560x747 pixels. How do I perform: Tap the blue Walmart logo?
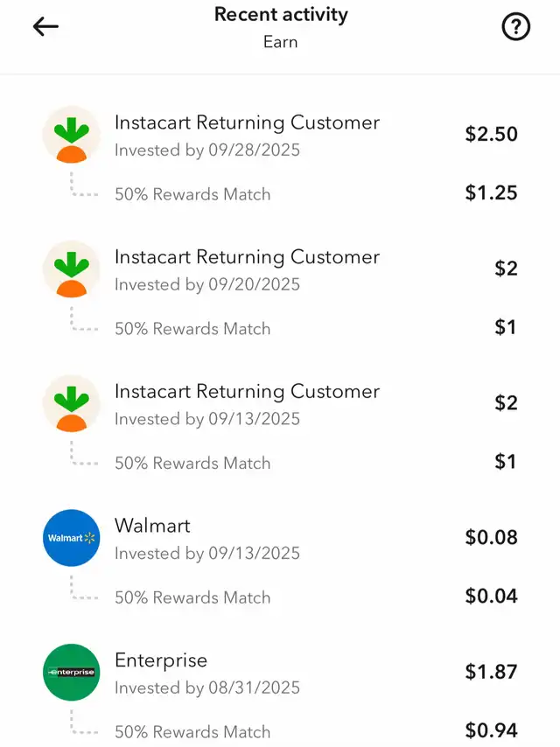pos(72,538)
